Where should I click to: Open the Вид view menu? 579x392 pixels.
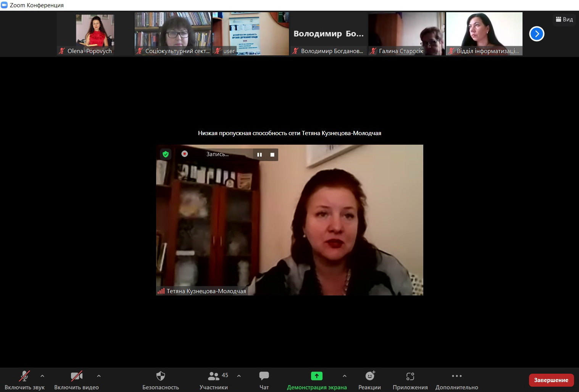[x=564, y=19]
